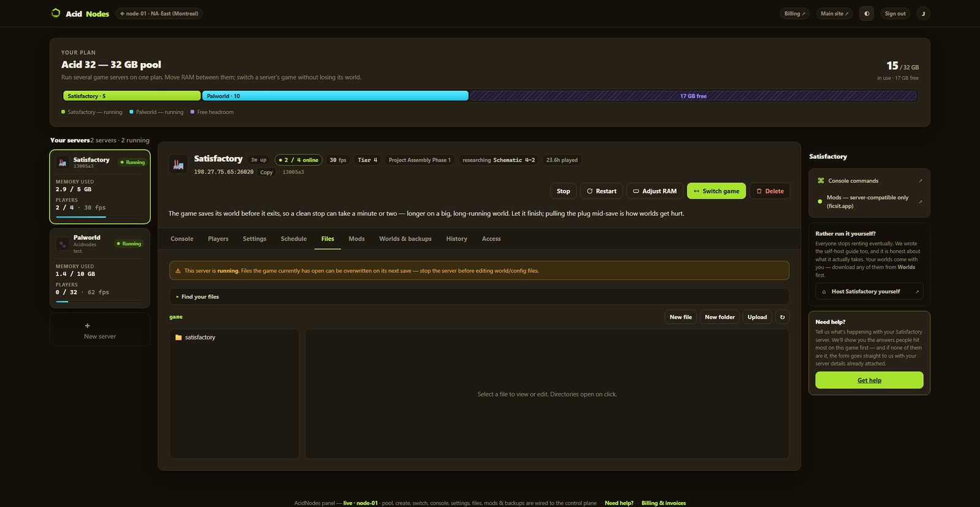
Task: Open the Schedule tab
Action: coord(294,239)
